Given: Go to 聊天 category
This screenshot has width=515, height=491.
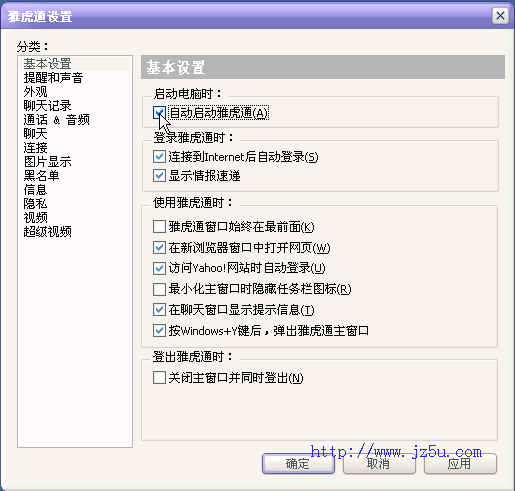Looking at the screenshot, I should pyautogui.click(x=35, y=134).
